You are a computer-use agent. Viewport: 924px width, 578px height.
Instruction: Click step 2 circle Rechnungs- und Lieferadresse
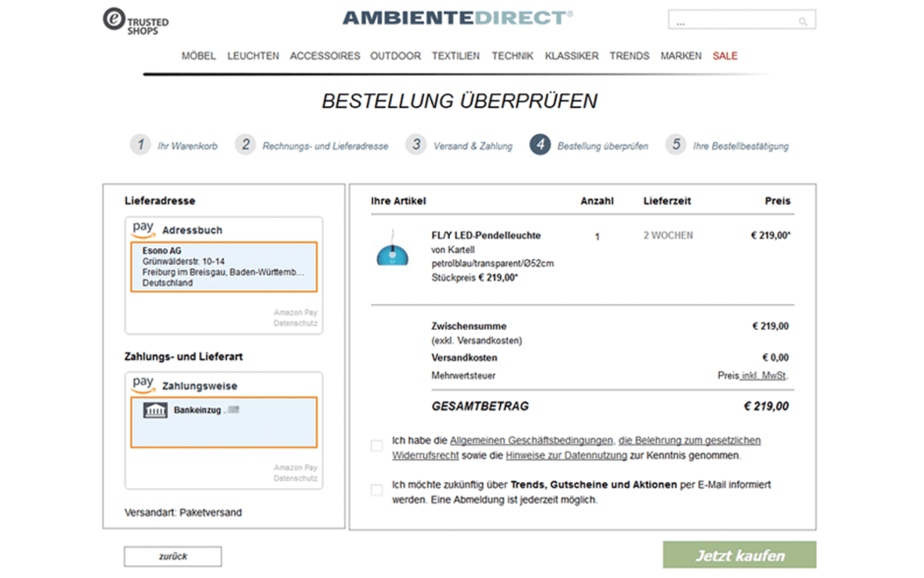click(245, 144)
